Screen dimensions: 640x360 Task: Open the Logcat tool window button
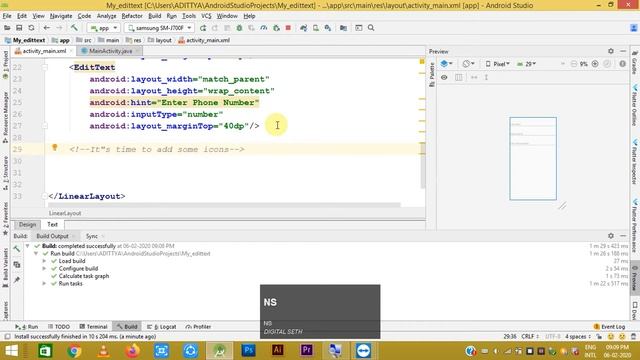[x=162, y=327]
